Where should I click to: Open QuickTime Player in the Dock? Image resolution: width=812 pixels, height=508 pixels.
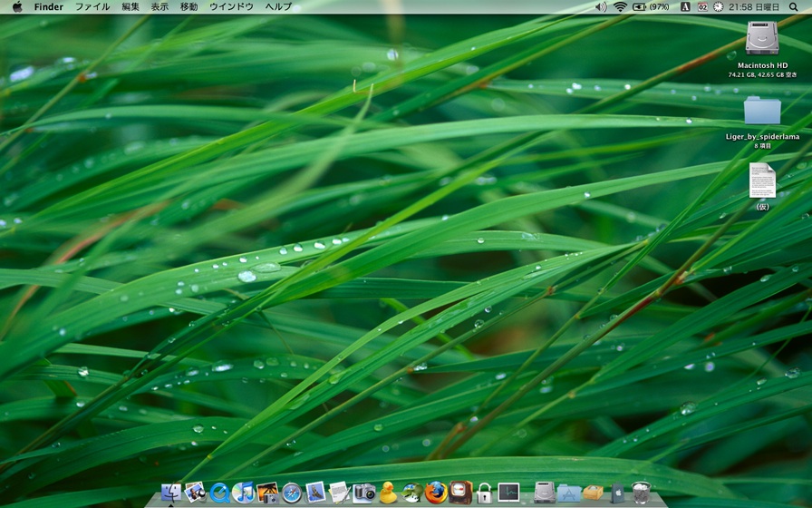click(x=219, y=493)
